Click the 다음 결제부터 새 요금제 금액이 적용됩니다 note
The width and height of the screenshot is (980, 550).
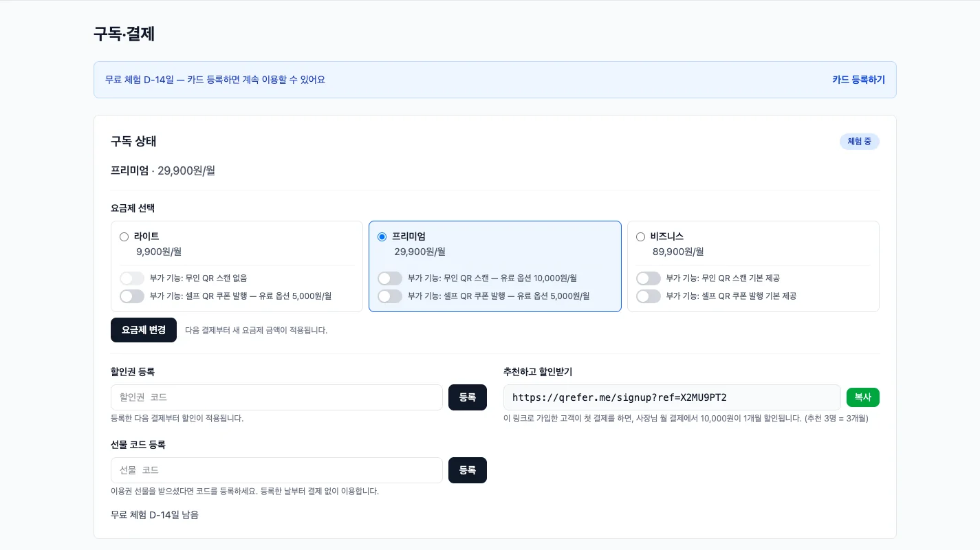(x=256, y=330)
